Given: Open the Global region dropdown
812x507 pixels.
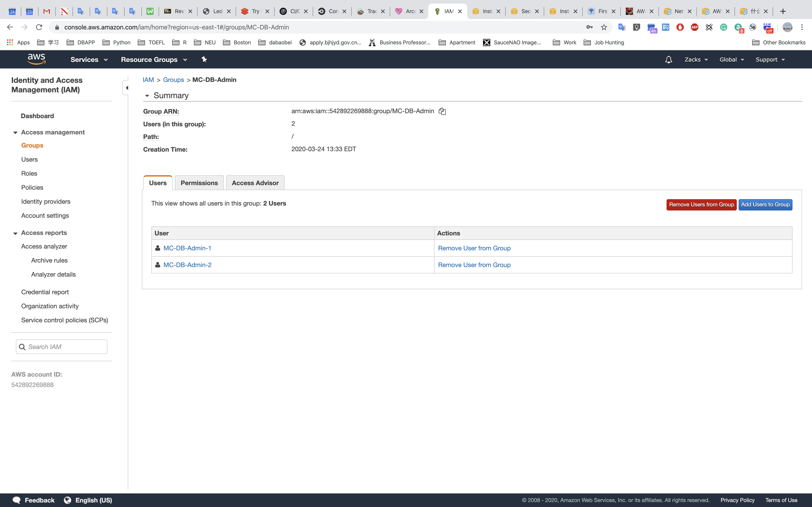Looking at the screenshot, I should point(732,60).
